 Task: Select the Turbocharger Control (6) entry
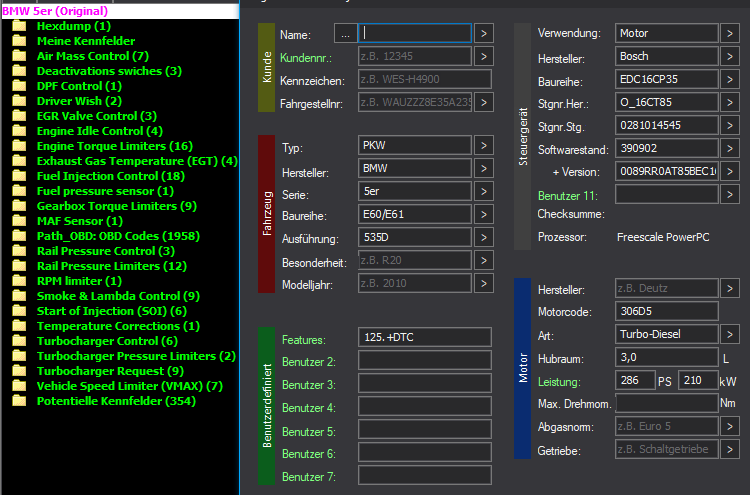[107, 341]
